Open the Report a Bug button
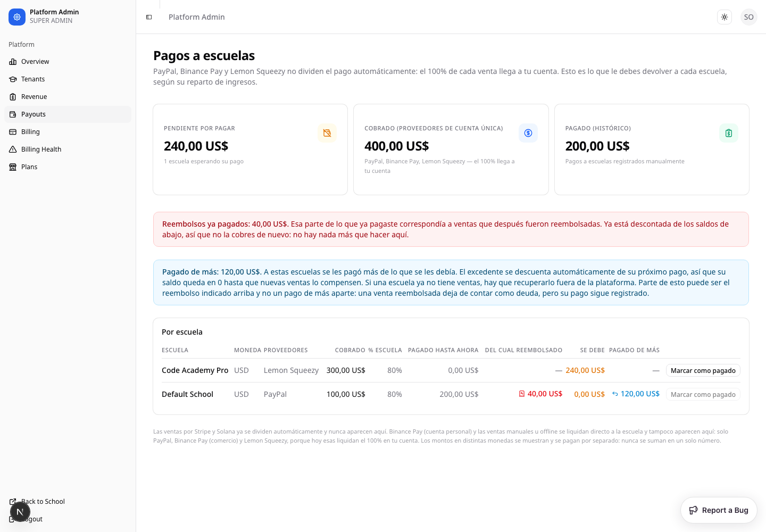 click(719, 510)
